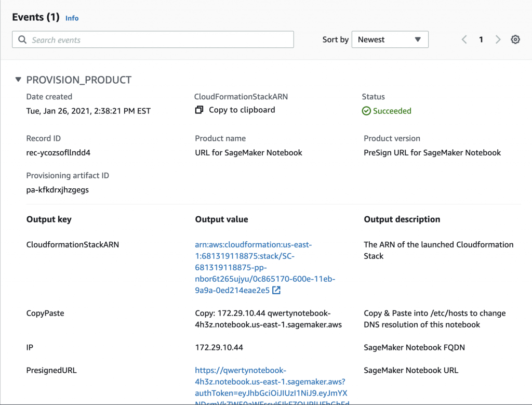532x405 pixels.
Task: Collapse the PROVISION_PRODUCT event section
Action: 18,80
